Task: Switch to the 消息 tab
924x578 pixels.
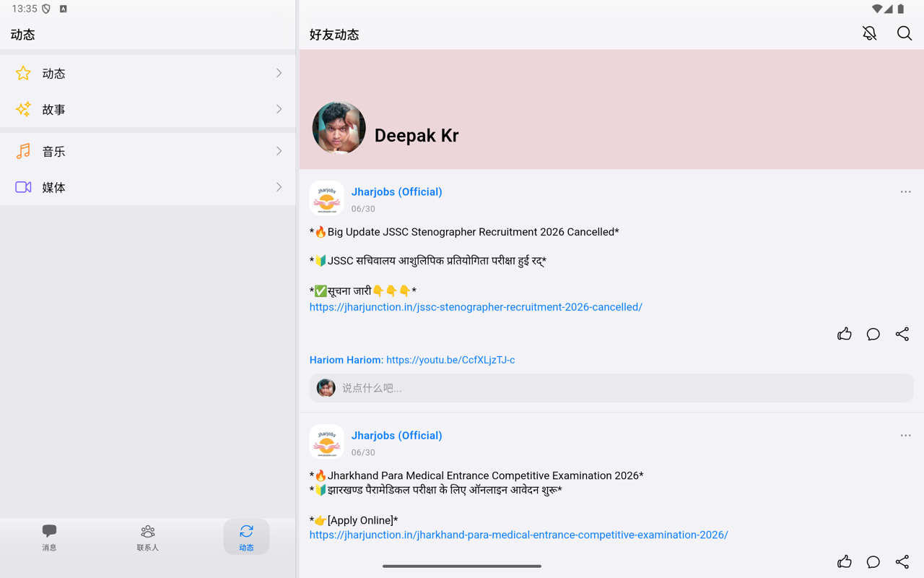Action: point(49,538)
